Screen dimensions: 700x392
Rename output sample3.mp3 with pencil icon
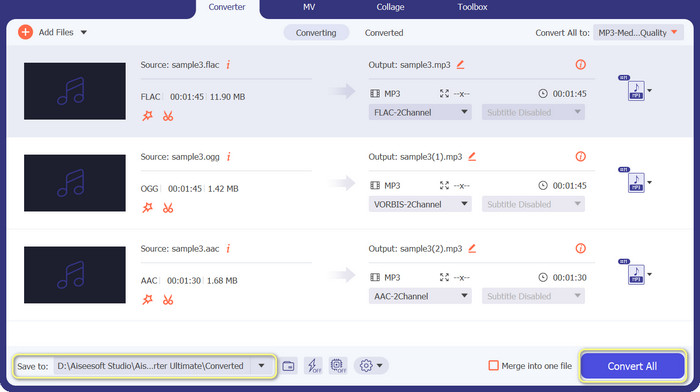tap(460, 65)
